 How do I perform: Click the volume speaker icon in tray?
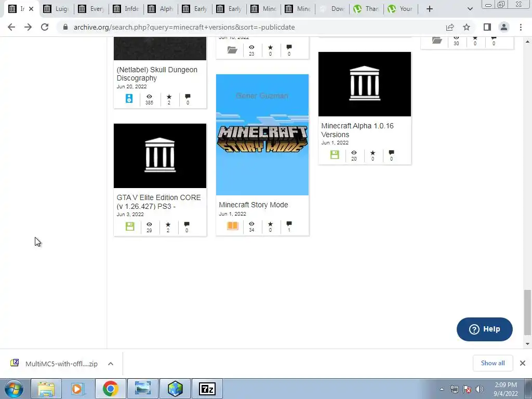tap(479, 389)
